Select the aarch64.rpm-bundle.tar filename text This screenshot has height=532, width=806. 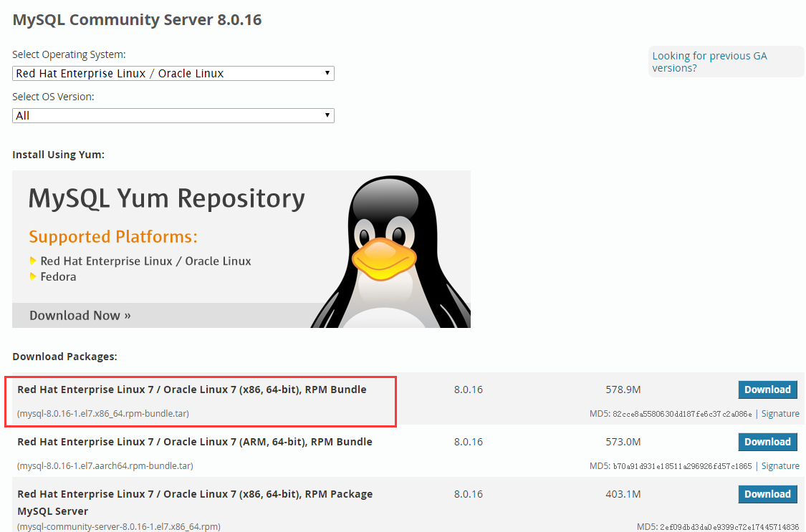tap(105, 466)
